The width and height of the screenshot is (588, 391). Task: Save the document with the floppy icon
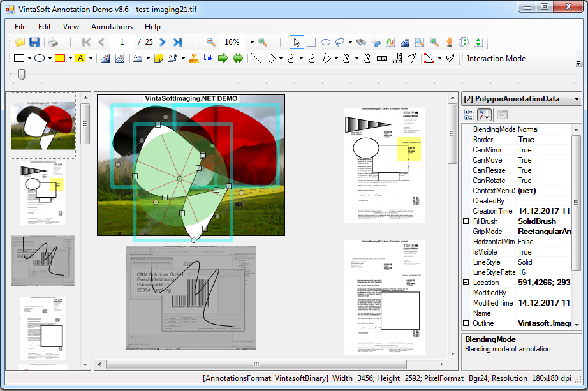34,42
